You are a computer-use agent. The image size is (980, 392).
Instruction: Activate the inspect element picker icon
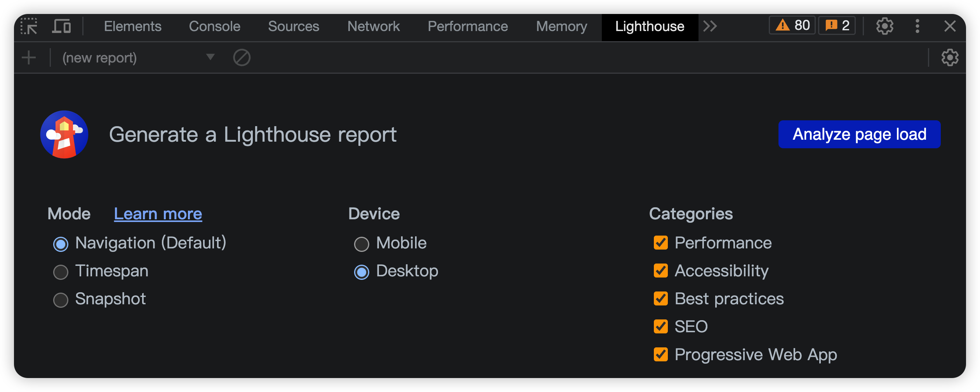29,26
